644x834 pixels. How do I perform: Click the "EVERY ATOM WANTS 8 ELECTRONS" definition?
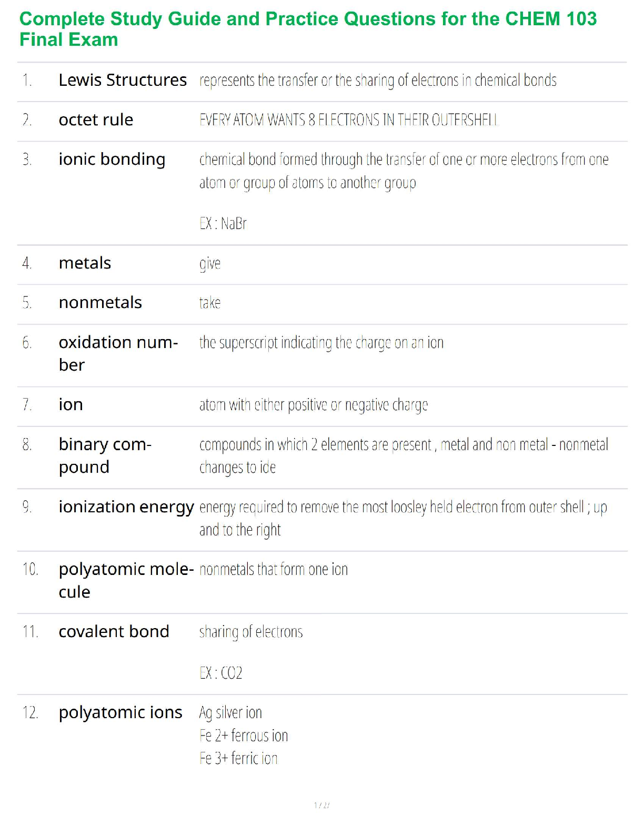tap(348, 120)
